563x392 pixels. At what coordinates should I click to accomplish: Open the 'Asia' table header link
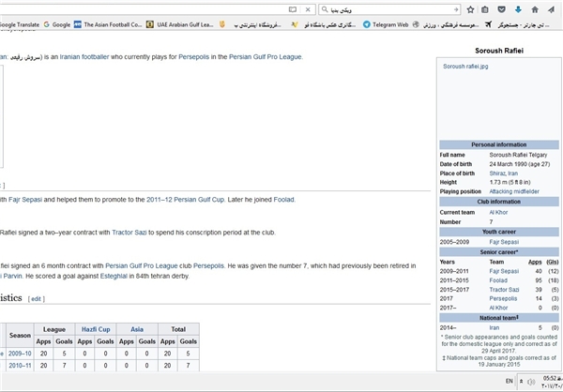(x=137, y=329)
